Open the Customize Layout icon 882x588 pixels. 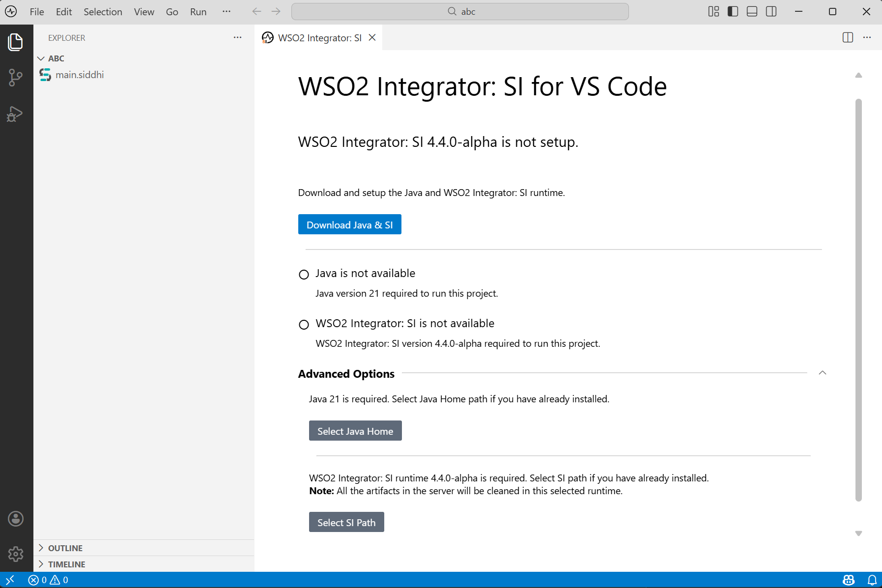(714, 11)
